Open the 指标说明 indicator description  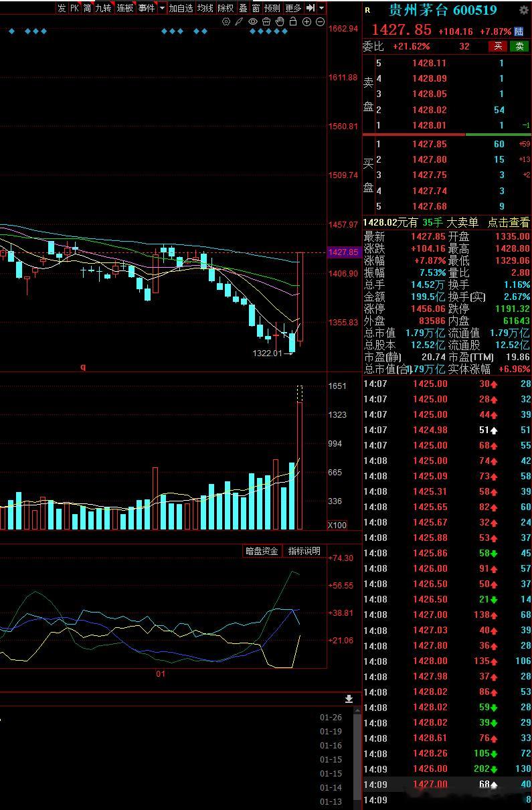pyautogui.click(x=304, y=551)
